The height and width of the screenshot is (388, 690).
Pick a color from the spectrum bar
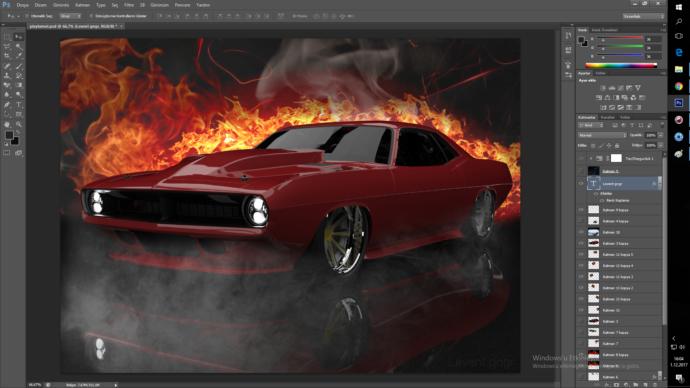(620, 65)
